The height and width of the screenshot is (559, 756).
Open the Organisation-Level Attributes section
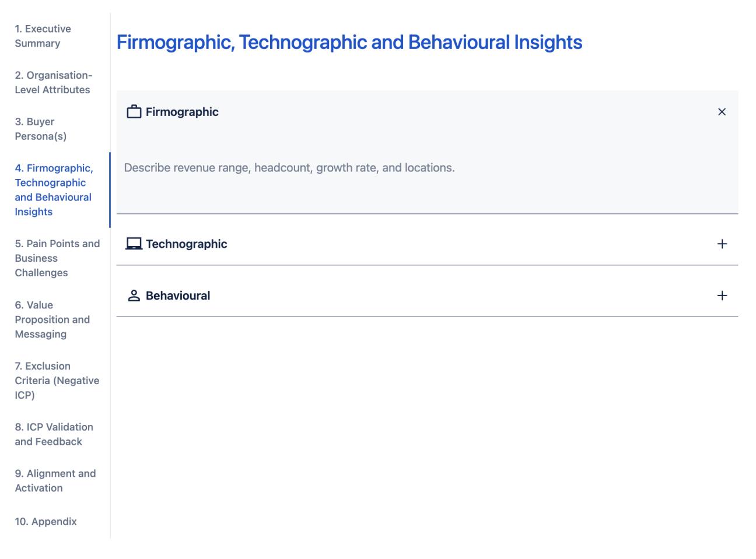point(52,82)
